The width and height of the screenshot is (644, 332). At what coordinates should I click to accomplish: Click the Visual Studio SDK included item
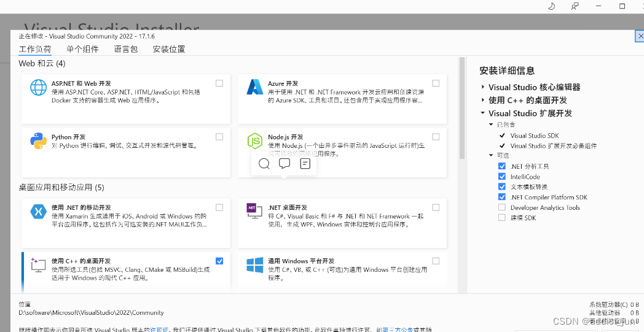pos(535,136)
